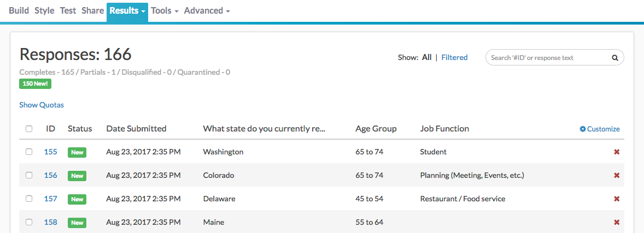This screenshot has width=644, height=233.
Task: Expand the Advanced dropdown menu
Action: [x=207, y=10]
